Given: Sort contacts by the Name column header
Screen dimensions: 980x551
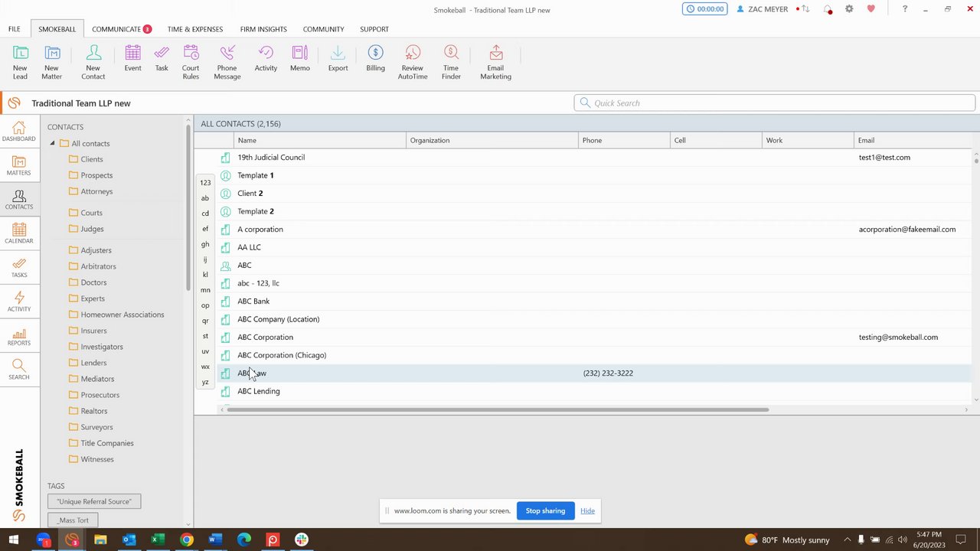Looking at the screenshot, I should click(320, 140).
